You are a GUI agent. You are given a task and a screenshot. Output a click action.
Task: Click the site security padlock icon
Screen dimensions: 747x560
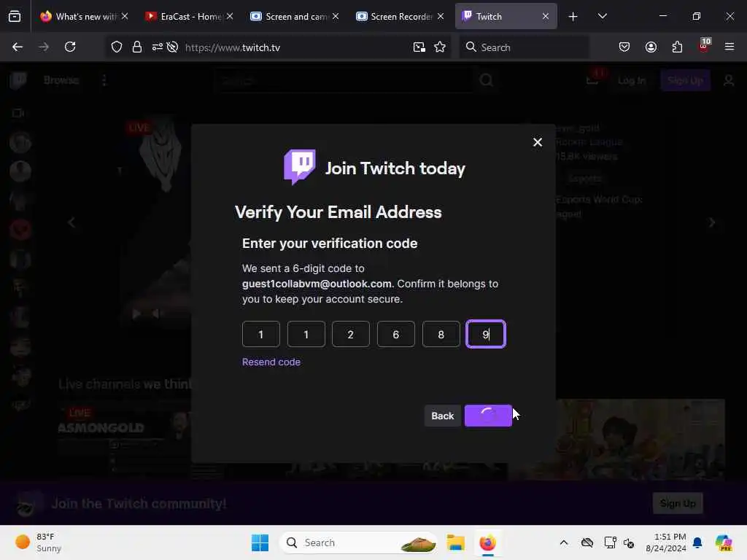(x=137, y=47)
